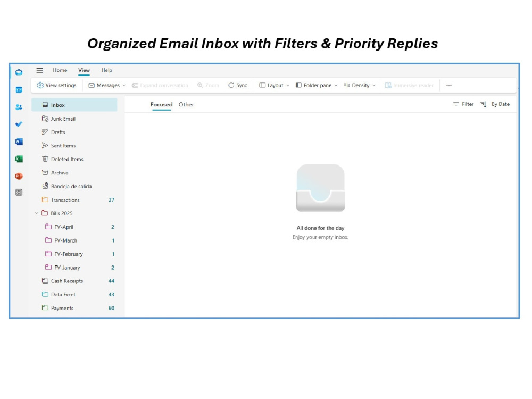This screenshot has width=532, height=399.
Task: Open the Density dropdown
Action: (360, 85)
